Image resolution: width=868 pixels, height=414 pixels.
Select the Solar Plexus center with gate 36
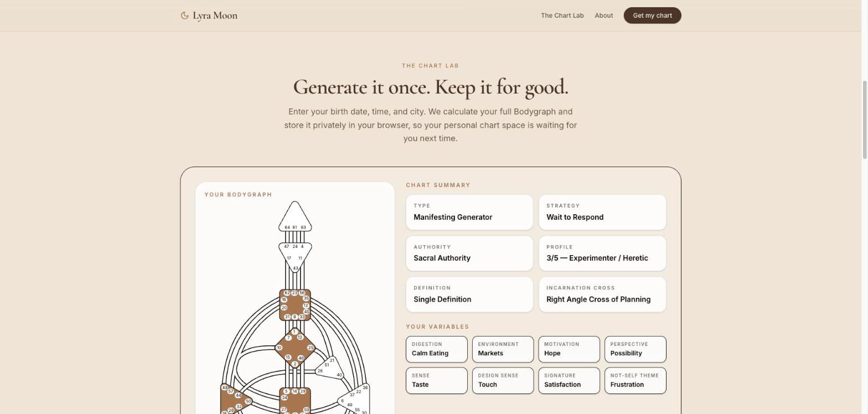coord(355,400)
